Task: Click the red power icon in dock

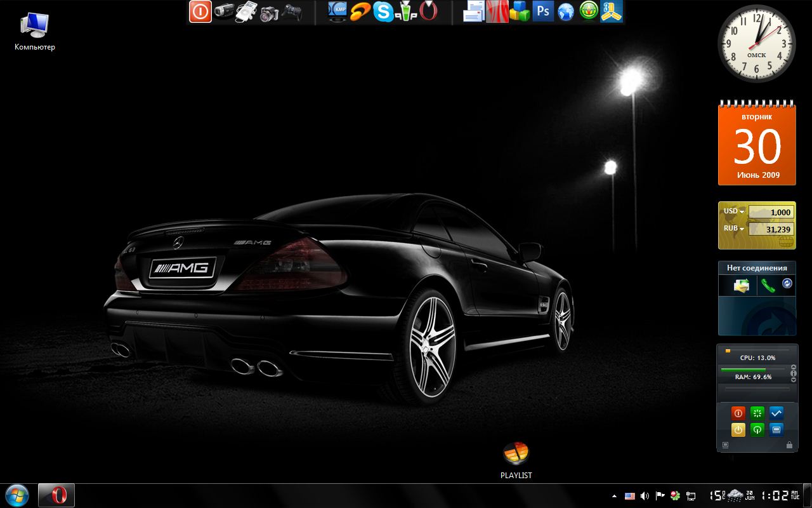Action: 200,11
